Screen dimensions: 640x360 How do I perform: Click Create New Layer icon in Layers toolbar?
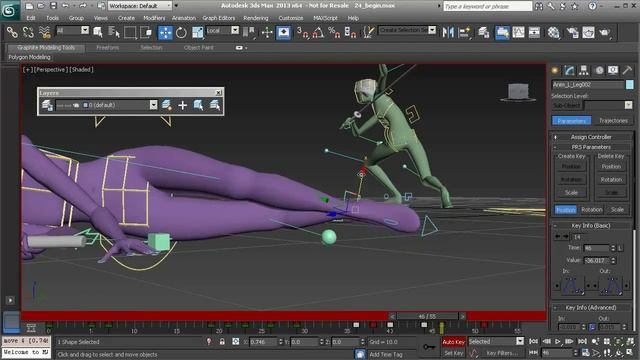coord(167,105)
